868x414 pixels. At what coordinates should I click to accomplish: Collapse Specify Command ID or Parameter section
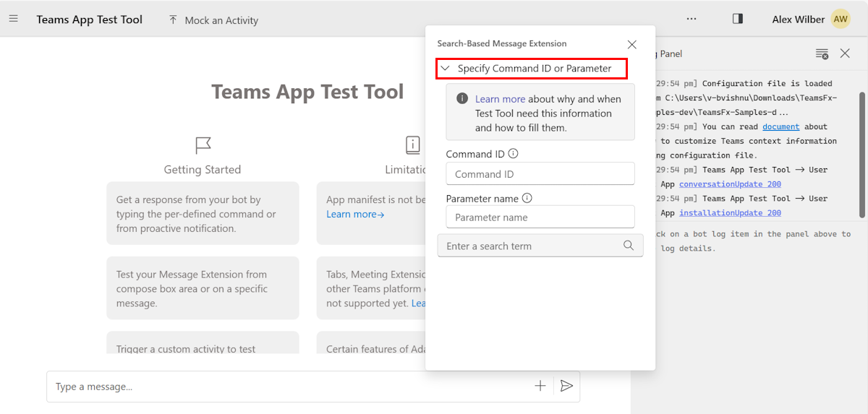coord(531,69)
